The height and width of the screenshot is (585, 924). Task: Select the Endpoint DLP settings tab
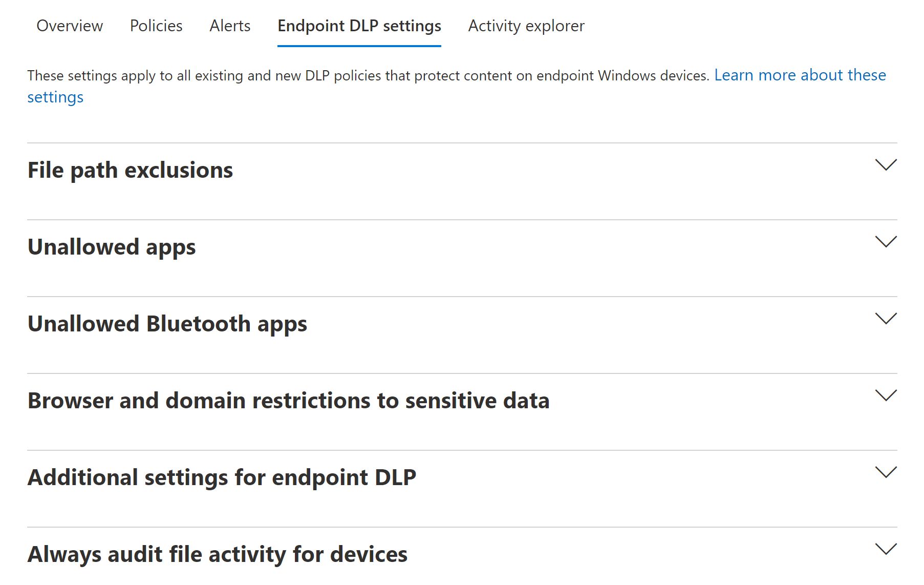click(x=359, y=26)
